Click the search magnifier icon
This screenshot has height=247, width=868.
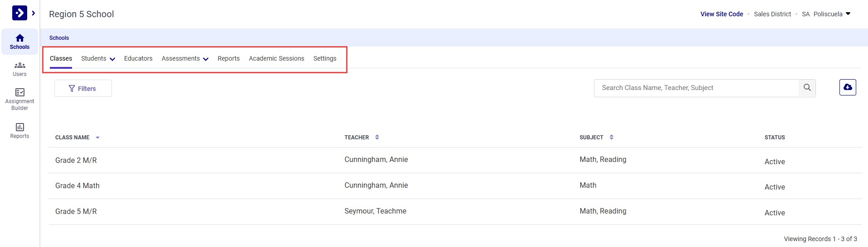click(807, 88)
